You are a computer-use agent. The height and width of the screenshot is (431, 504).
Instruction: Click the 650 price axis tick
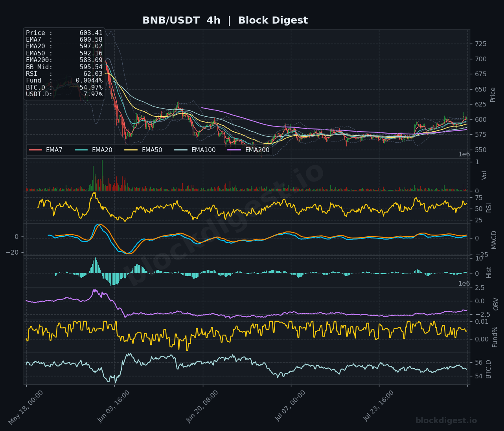[480, 90]
